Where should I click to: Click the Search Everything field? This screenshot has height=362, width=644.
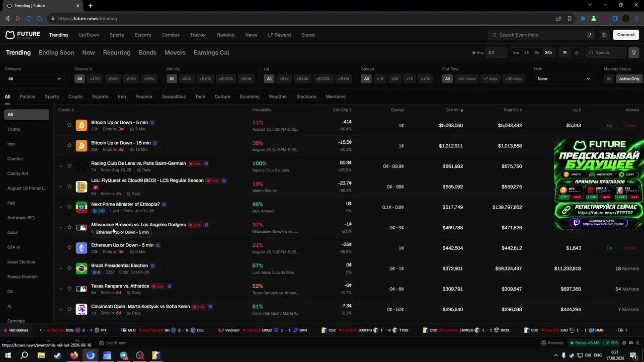coord(542,35)
